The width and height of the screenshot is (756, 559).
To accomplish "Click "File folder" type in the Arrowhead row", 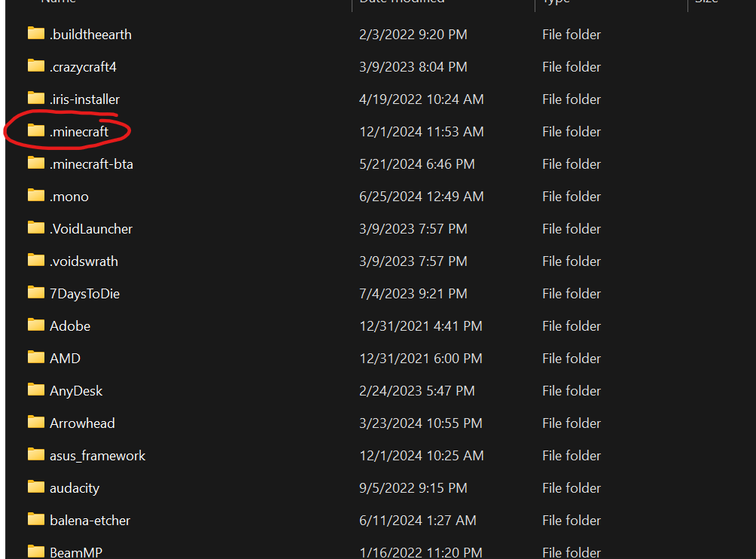I will pyautogui.click(x=572, y=423).
